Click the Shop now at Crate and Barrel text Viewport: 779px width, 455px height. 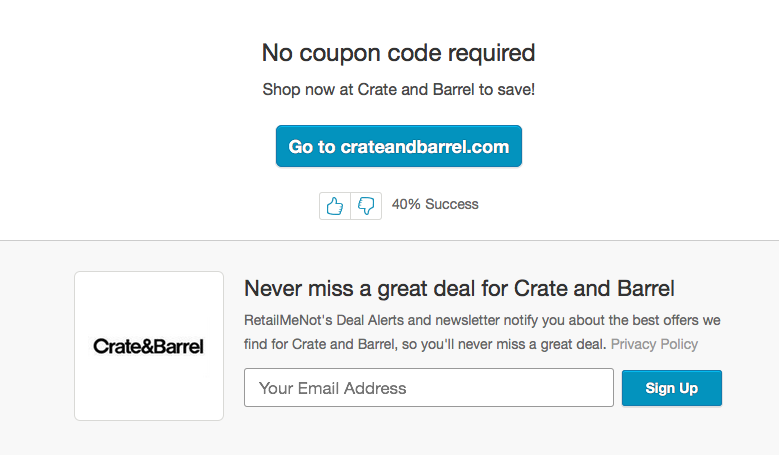click(398, 89)
